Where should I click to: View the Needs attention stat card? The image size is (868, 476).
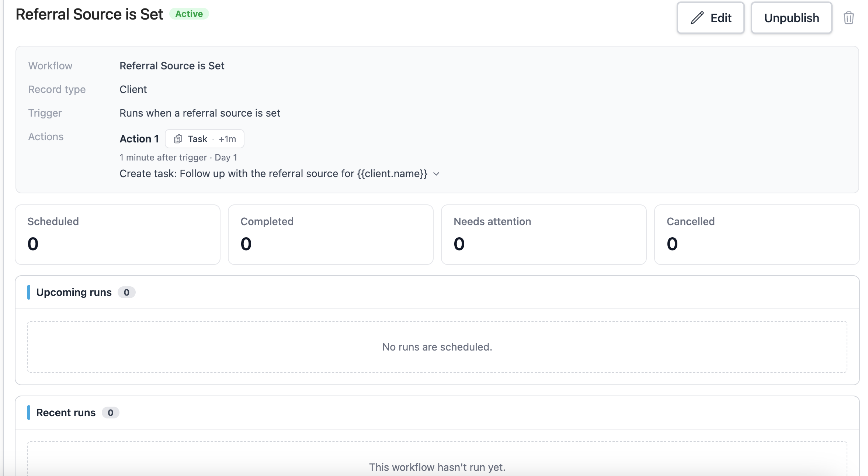(544, 235)
